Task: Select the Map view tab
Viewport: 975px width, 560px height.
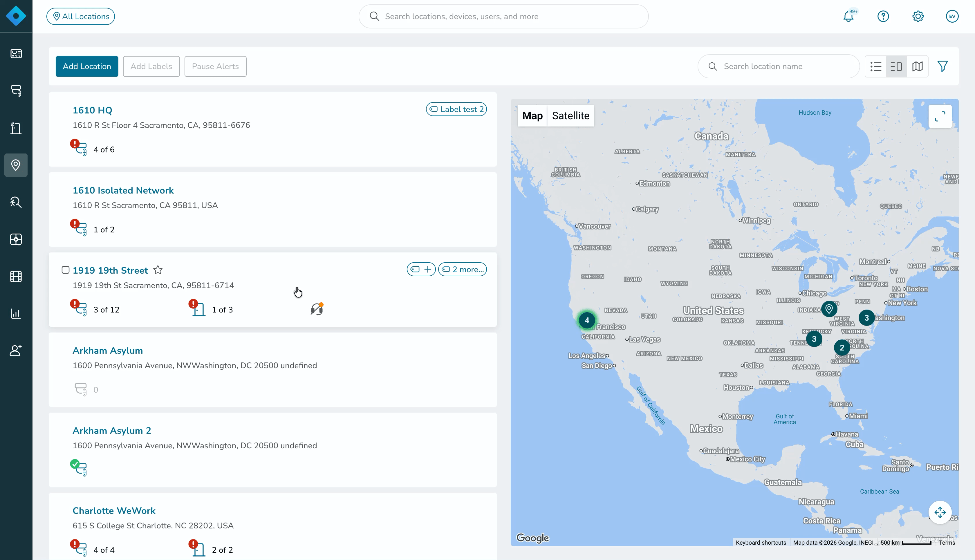Action: click(x=532, y=116)
